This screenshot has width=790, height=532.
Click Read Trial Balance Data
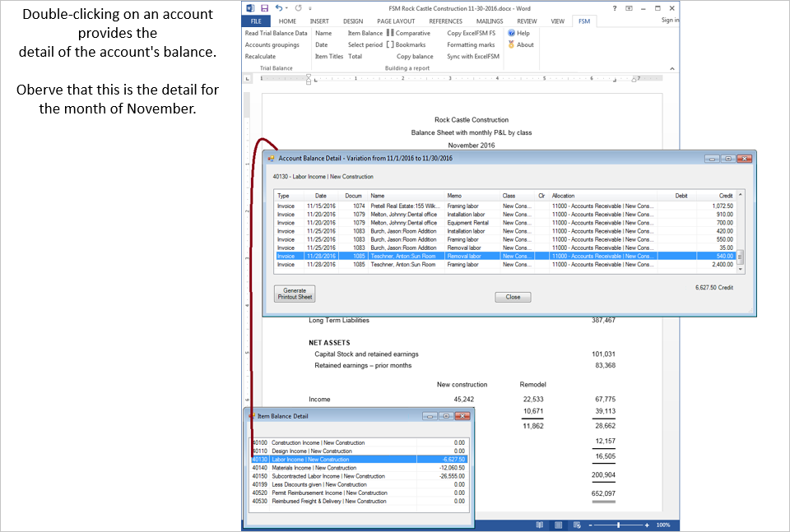[x=276, y=33]
